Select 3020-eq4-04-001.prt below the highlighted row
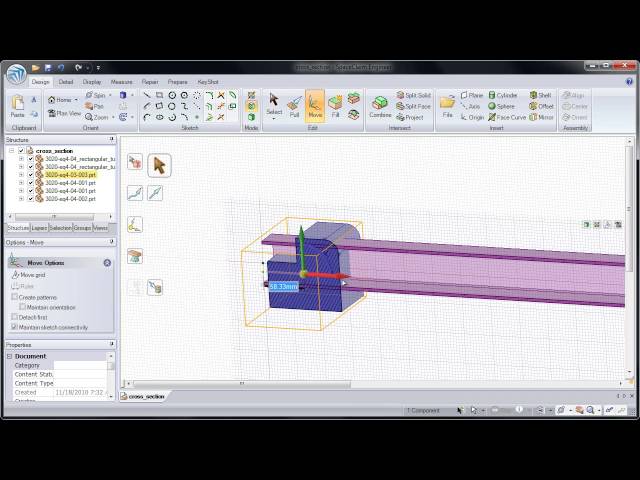 tap(70, 183)
